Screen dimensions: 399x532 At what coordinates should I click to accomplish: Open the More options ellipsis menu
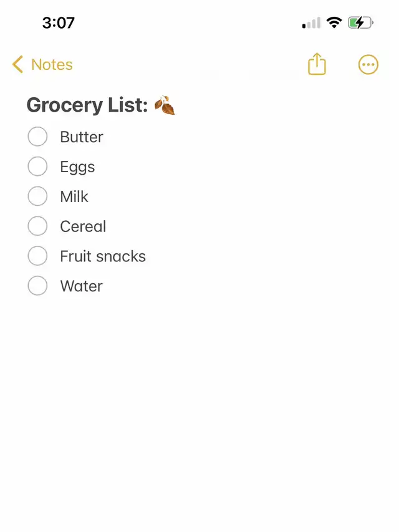pos(368,64)
